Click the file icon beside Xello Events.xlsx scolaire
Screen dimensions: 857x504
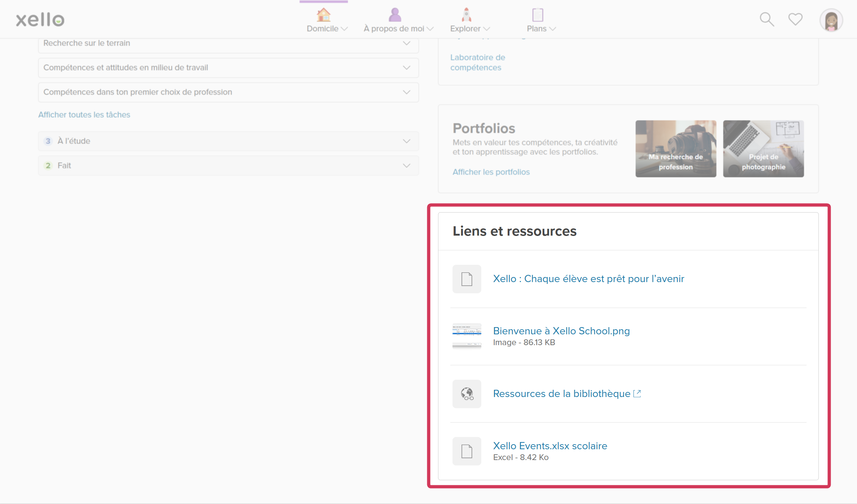click(467, 451)
